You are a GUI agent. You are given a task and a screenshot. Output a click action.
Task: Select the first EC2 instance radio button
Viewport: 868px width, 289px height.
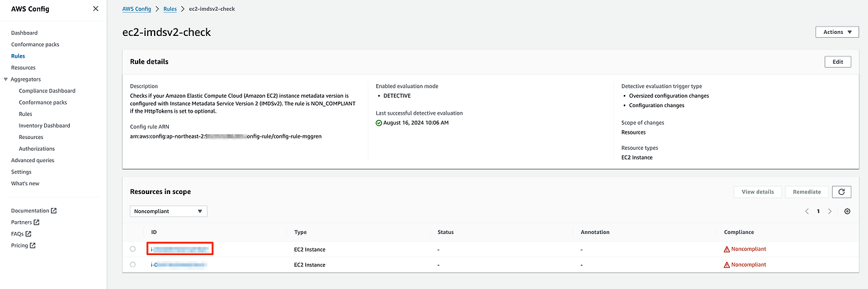(133, 249)
